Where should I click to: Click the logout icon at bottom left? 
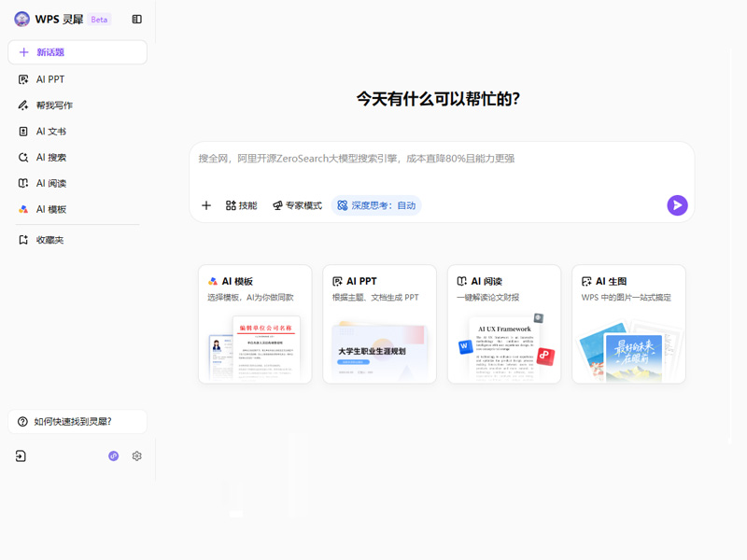point(21,456)
